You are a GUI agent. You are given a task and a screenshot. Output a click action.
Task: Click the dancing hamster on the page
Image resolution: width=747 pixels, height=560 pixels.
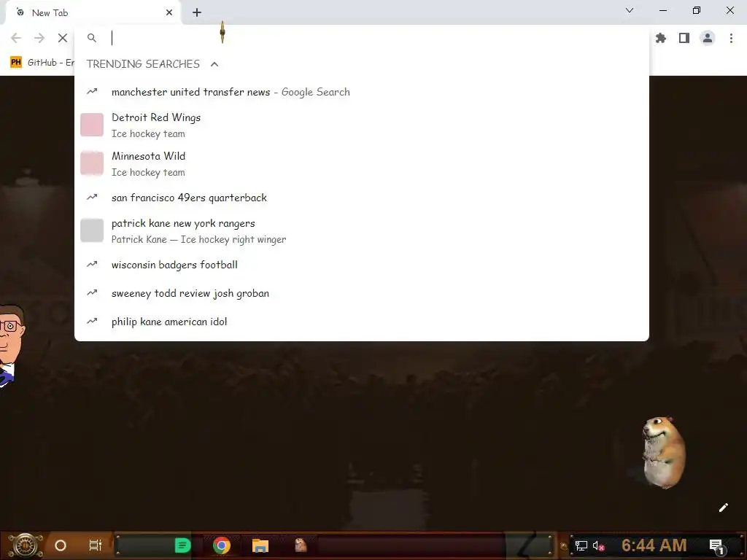click(x=664, y=452)
